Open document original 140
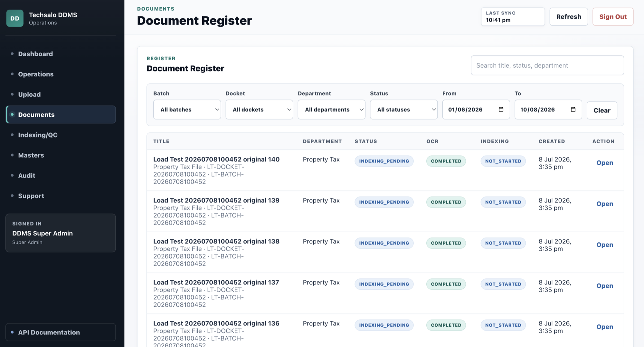644x347 pixels. [604, 163]
